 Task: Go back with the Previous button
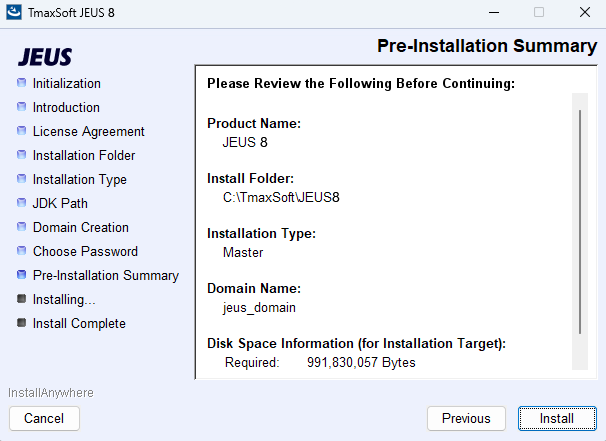(466, 418)
